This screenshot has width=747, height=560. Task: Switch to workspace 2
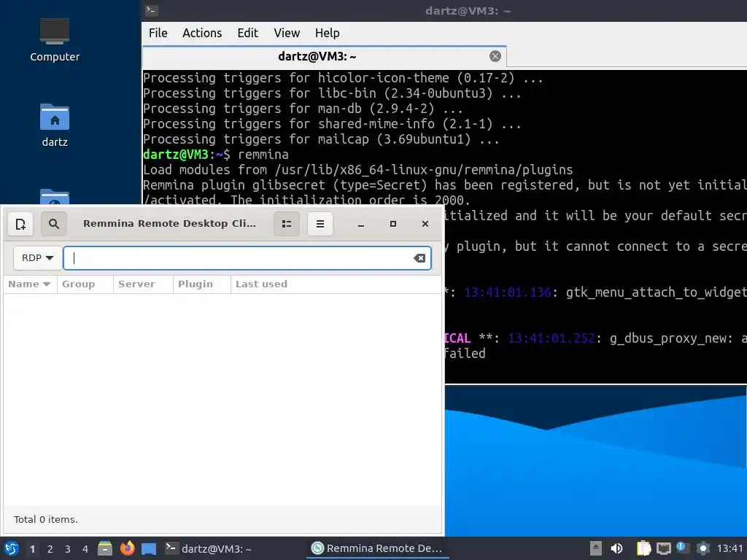[x=50, y=549]
